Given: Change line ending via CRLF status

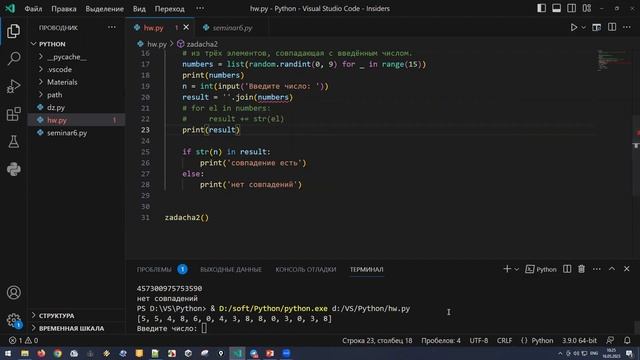Looking at the screenshot, I should 504,340.
